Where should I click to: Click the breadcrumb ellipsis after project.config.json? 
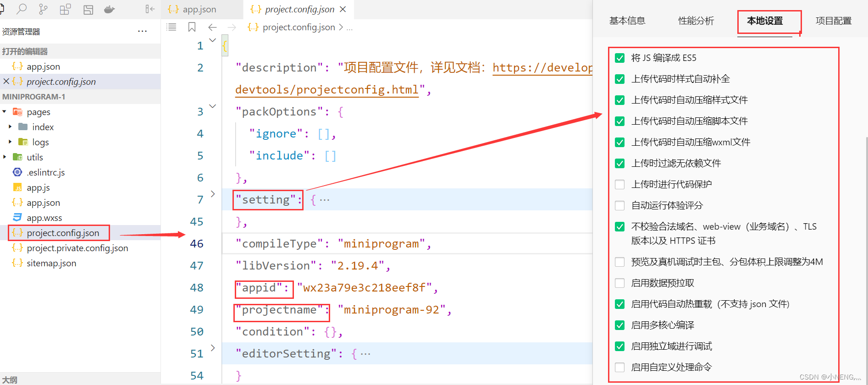coord(349,27)
